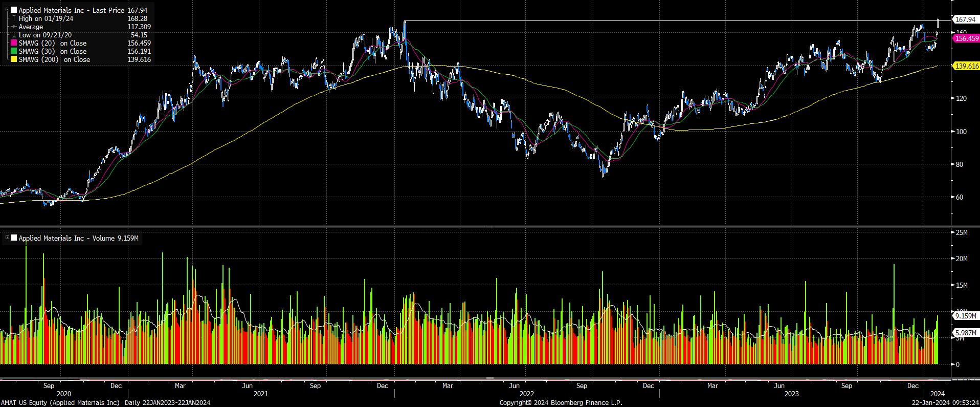Click the 117.309 average value in legend
Image resolution: width=980 pixels, height=407 pixels.
click(139, 27)
